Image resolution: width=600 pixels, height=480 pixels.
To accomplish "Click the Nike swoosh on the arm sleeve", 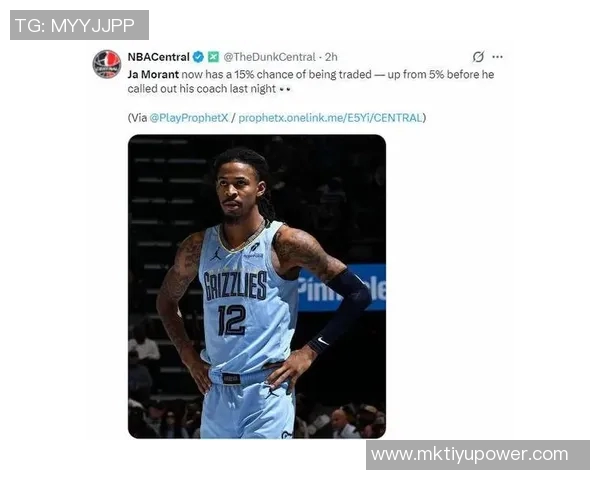I will click(323, 340).
